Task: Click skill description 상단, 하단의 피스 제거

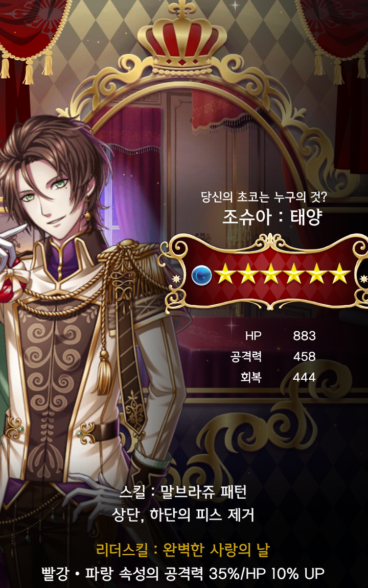Action: click(183, 515)
